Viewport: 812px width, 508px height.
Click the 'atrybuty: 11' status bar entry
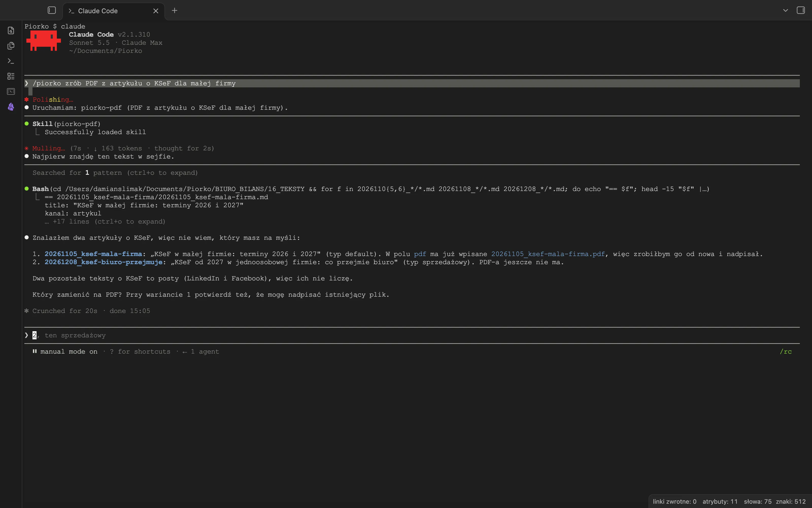click(720, 501)
